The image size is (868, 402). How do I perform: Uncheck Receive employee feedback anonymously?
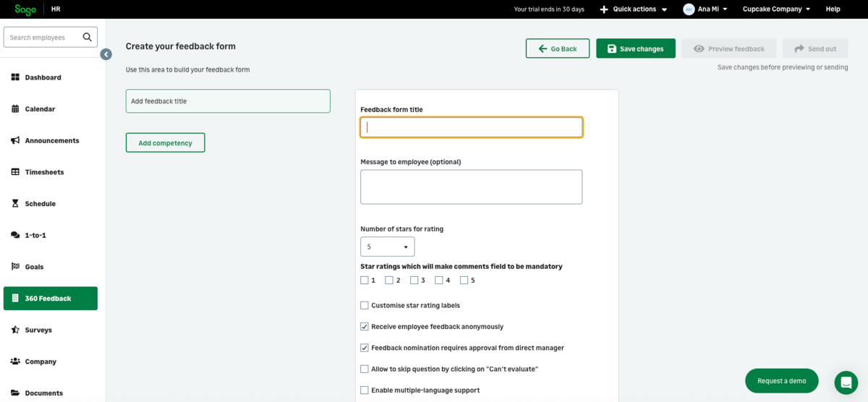click(x=365, y=327)
